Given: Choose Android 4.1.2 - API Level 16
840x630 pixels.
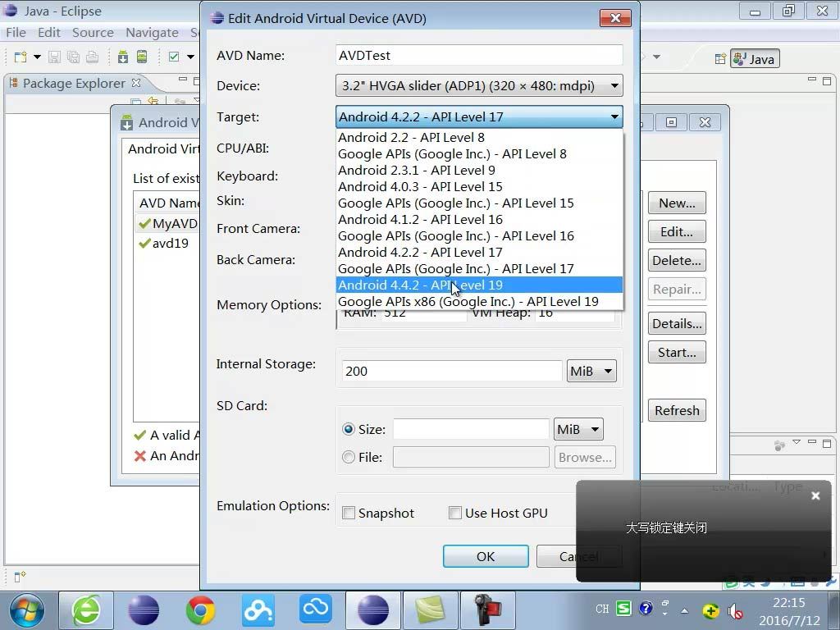Looking at the screenshot, I should pos(479,220).
